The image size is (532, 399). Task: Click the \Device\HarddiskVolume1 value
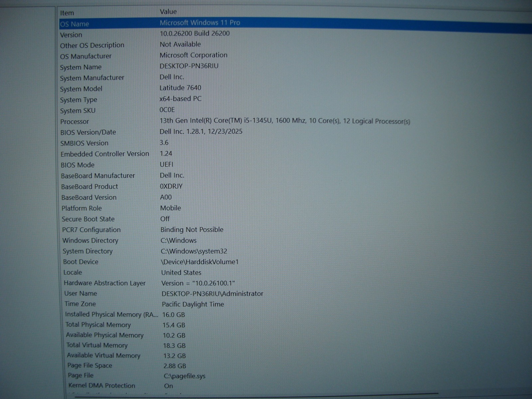[x=200, y=262]
